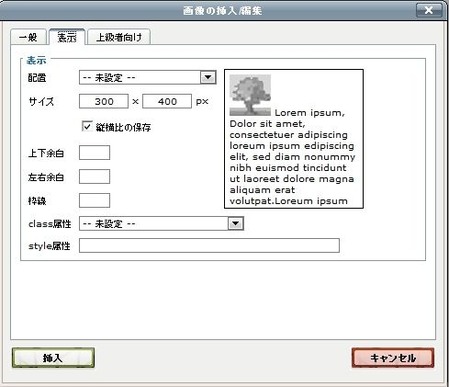The width and height of the screenshot is (449, 387).
Task: Click the style属性 label
Action: (49, 246)
